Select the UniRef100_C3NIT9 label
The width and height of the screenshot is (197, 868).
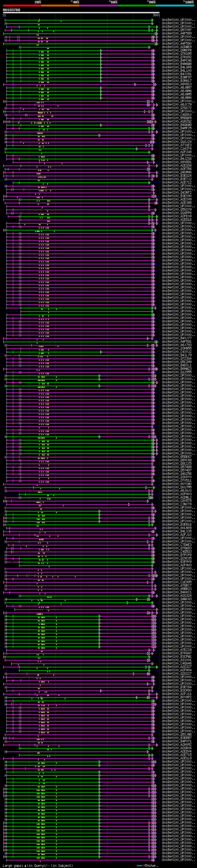[x=177, y=504]
